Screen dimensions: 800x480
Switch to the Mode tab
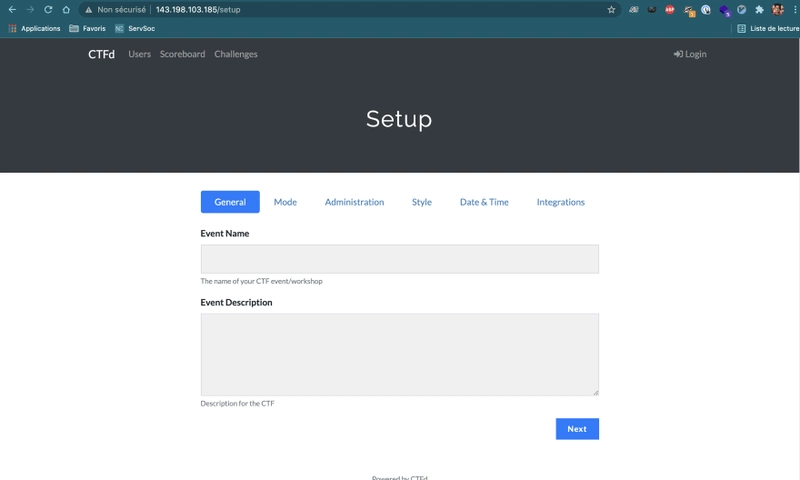[x=285, y=202]
